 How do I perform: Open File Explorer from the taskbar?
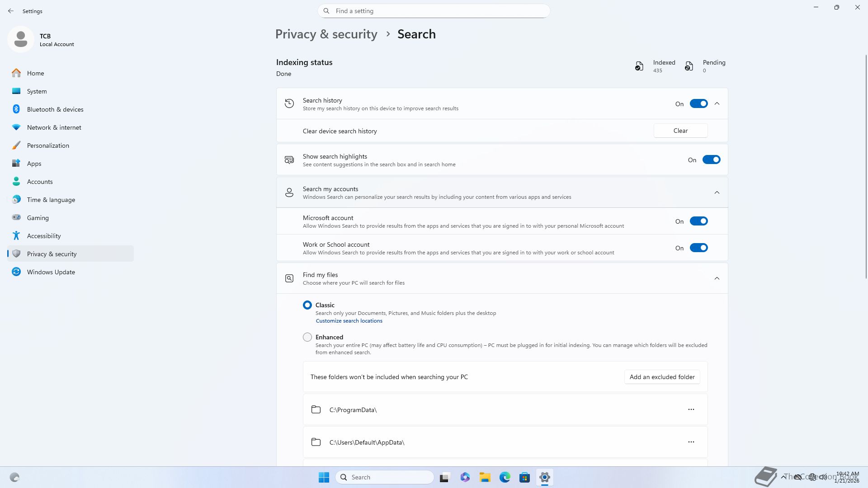[x=485, y=477]
